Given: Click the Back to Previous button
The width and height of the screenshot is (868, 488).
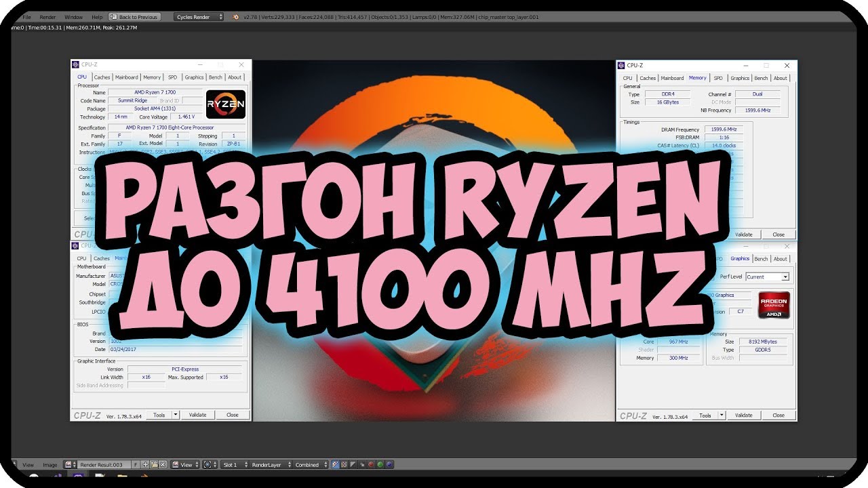Looking at the screenshot, I should click(x=134, y=16).
